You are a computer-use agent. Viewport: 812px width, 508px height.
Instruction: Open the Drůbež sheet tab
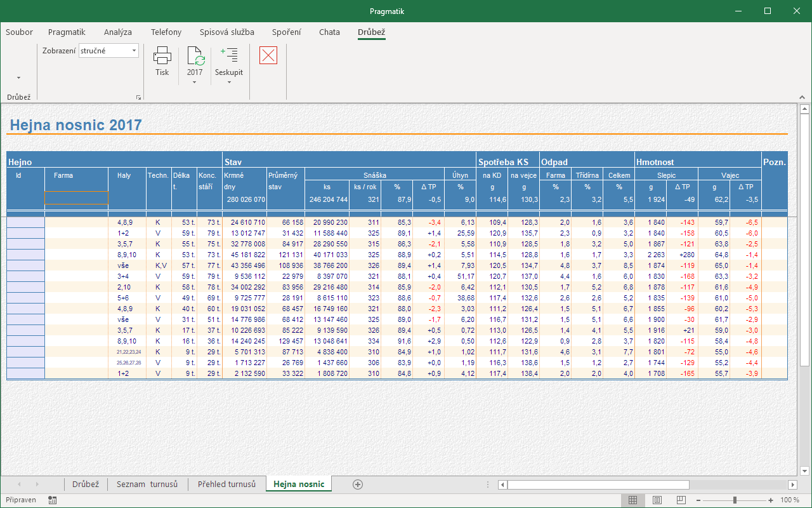click(x=86, y=484)
